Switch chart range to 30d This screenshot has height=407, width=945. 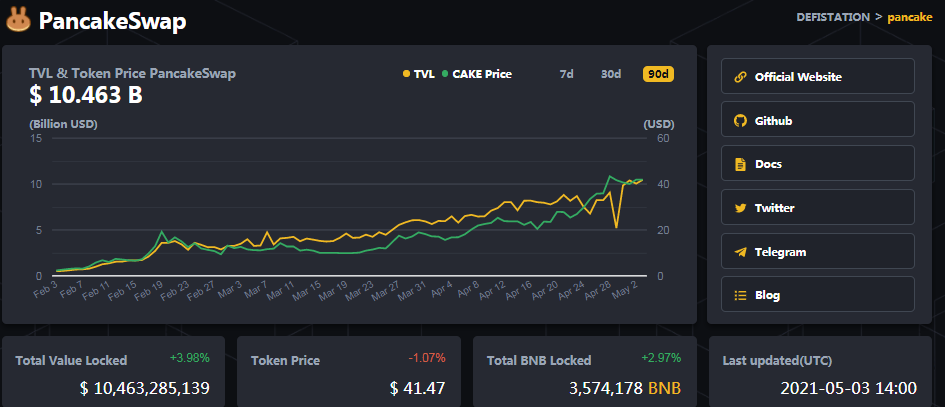point(611,74)
